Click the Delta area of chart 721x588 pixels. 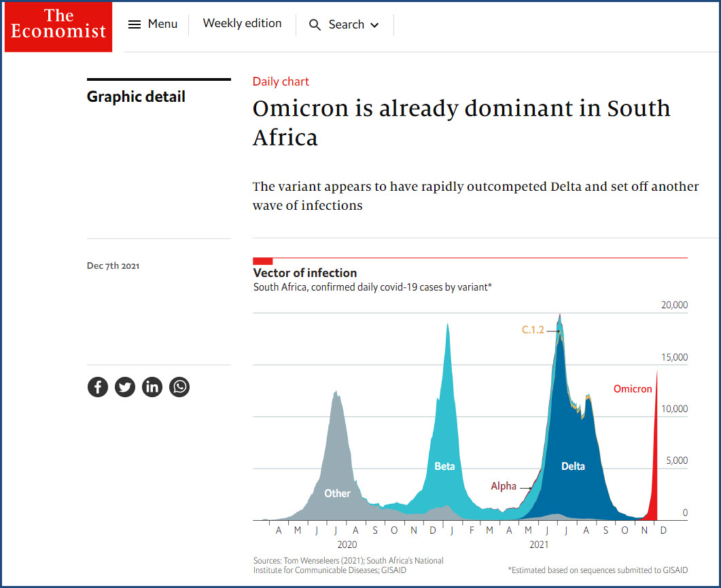[x=573, y=466]
